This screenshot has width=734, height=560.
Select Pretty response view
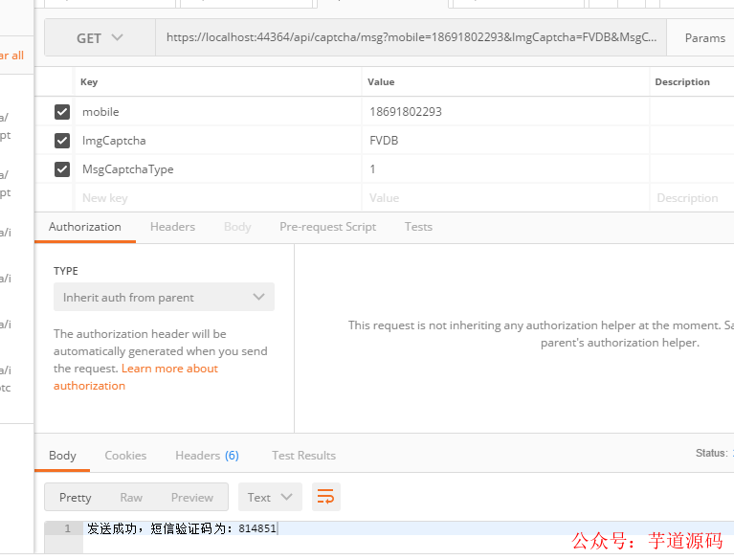coord(75,497)
